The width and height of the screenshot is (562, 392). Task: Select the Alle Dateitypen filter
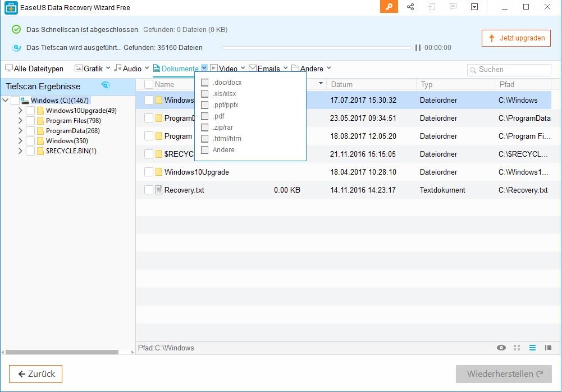point(34,69)
